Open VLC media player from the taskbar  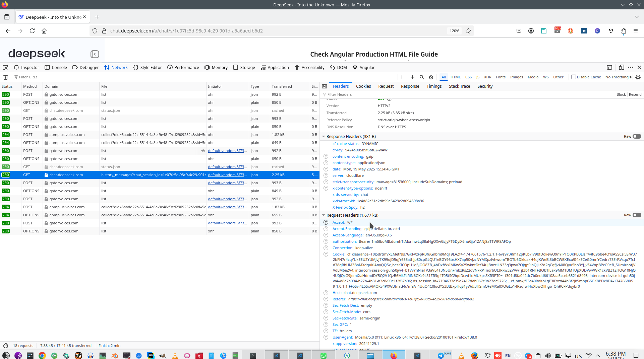[175, 355]
